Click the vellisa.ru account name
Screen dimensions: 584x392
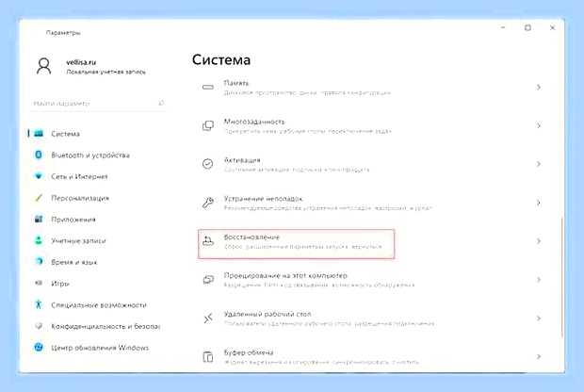(x=81, y=62)
